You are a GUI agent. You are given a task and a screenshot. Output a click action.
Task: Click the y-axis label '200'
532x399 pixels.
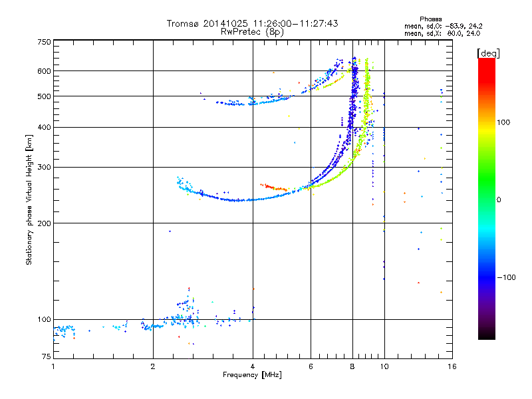(x=44, y=223)
